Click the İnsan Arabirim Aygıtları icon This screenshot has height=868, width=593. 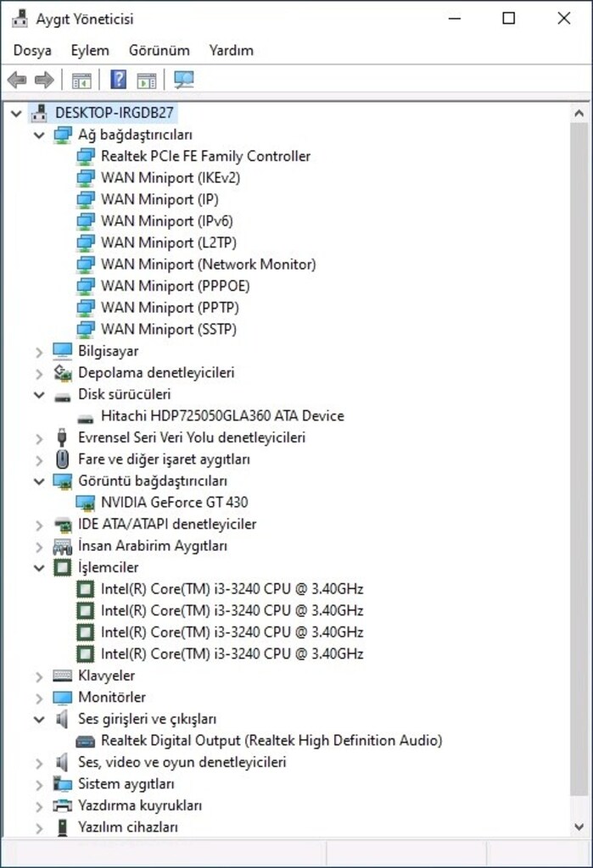(62, 547)
